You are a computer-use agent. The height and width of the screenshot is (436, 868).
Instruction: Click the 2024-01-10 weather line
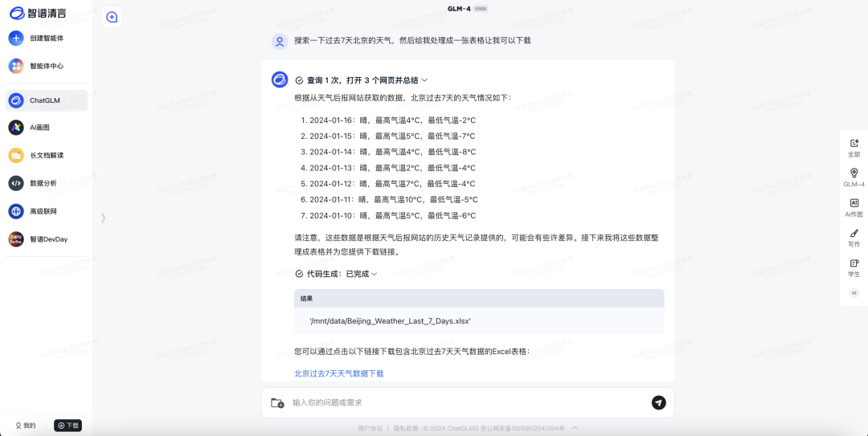[388, 216]
